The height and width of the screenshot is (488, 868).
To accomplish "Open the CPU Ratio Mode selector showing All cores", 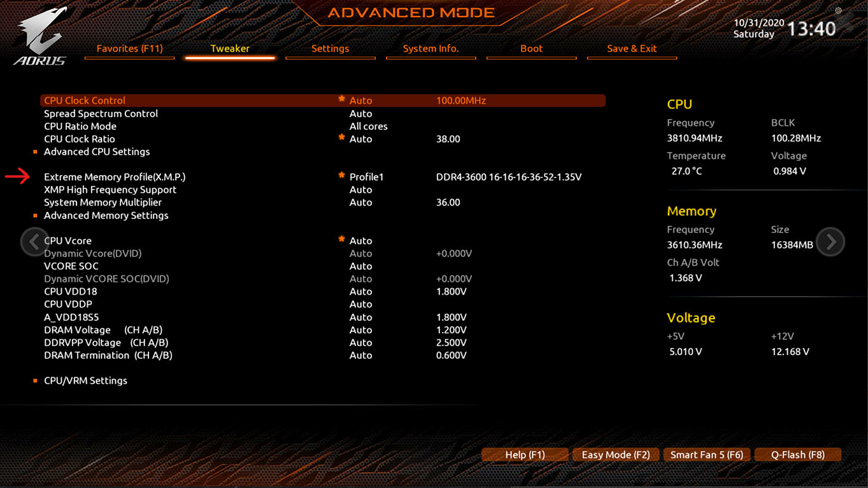I will (368, 126).
